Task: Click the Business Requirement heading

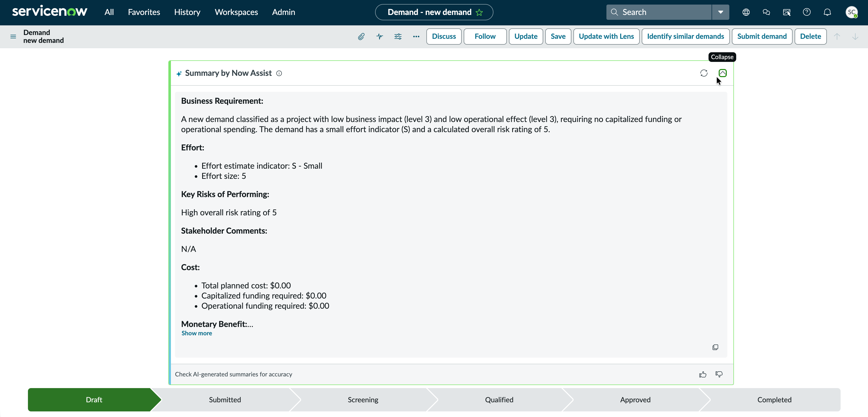Action: [x=222, y=101]
